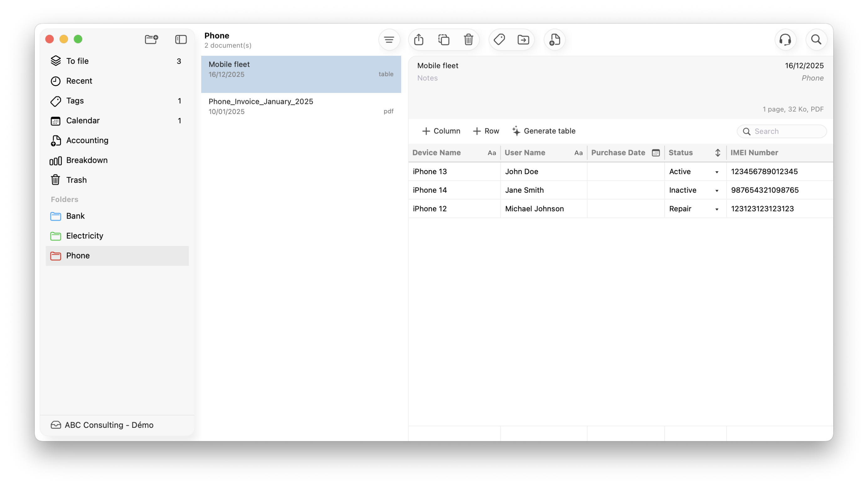
Task: Click the new folder icon
Action: click(151, 39)
